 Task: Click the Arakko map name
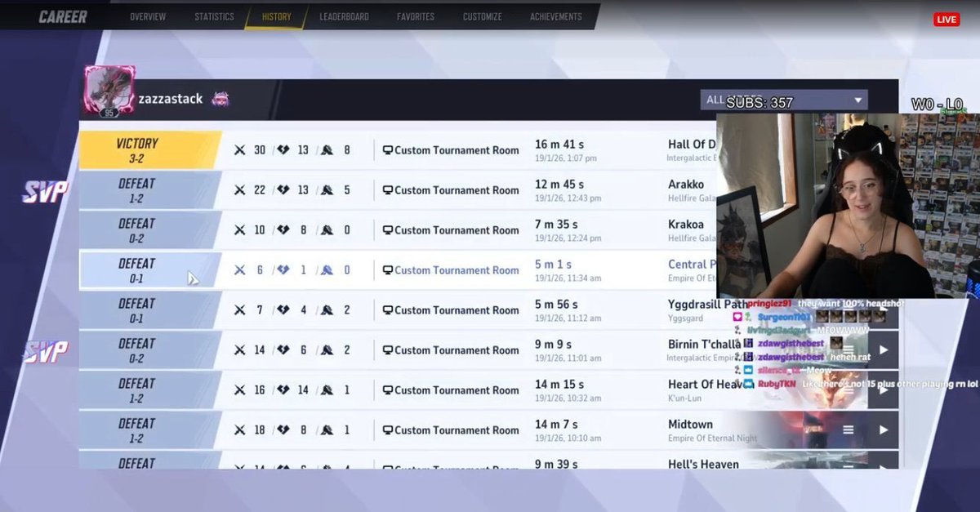tap(686, 185)
